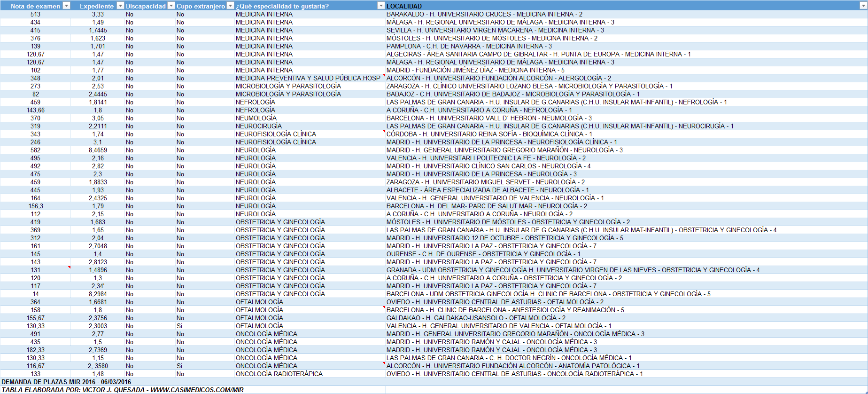
Task: Select the OVIEDO Oncología Radioterápica localidad cell
Action: point(627,374)
